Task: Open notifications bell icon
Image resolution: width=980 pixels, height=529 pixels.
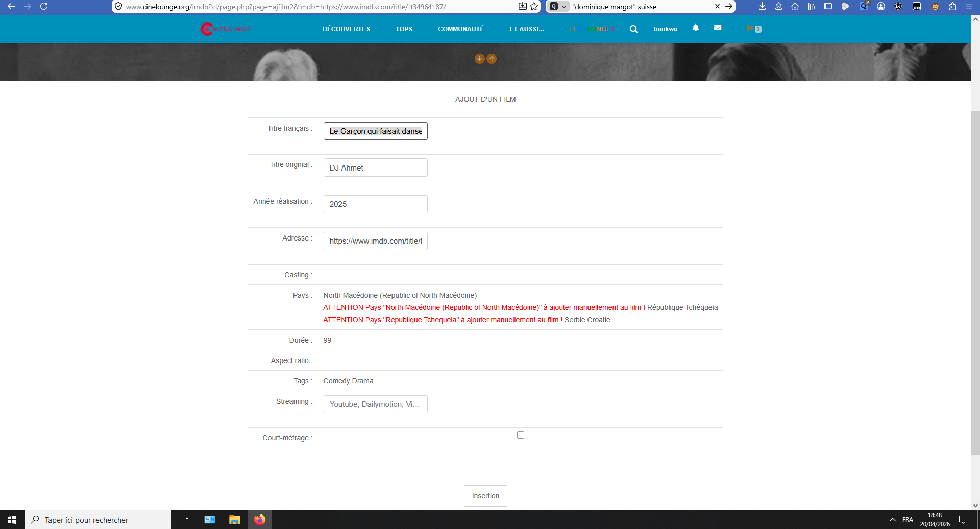Action: 695,28
